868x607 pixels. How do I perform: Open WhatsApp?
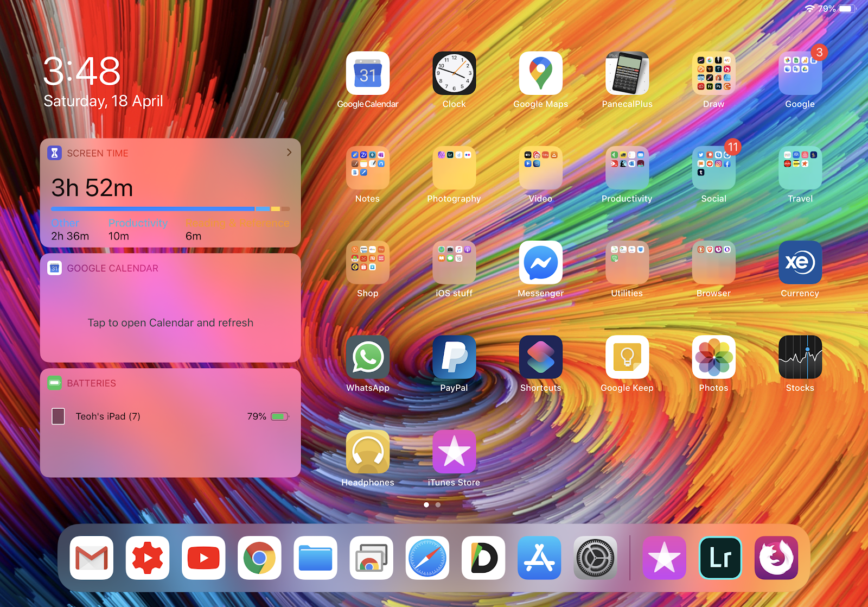coord(368,357)
